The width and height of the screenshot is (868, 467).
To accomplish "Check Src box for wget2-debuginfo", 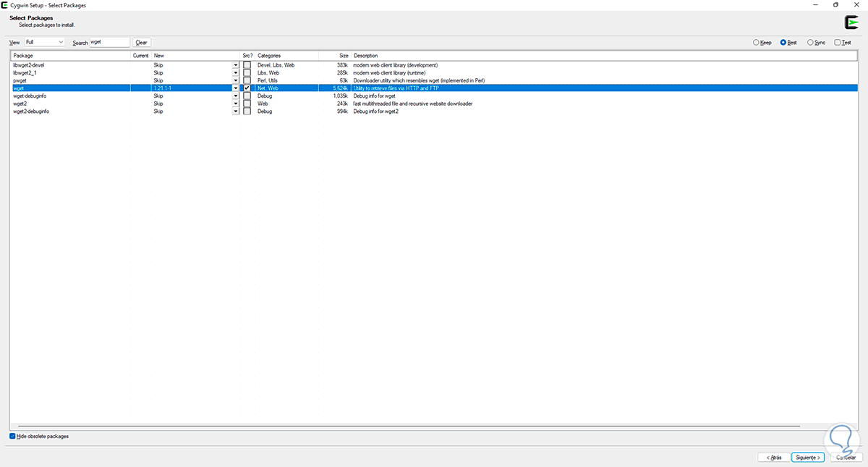I will tap(247, 112).
